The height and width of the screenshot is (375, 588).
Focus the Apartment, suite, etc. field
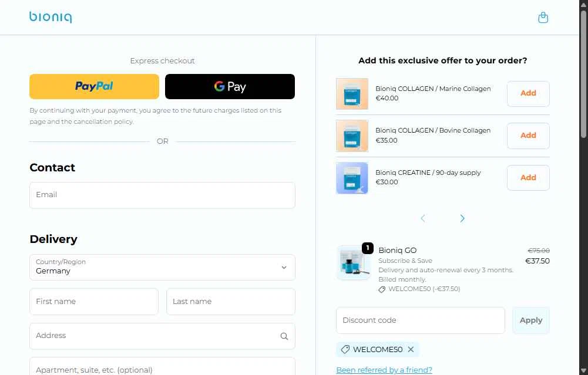[x=162, y=367]
